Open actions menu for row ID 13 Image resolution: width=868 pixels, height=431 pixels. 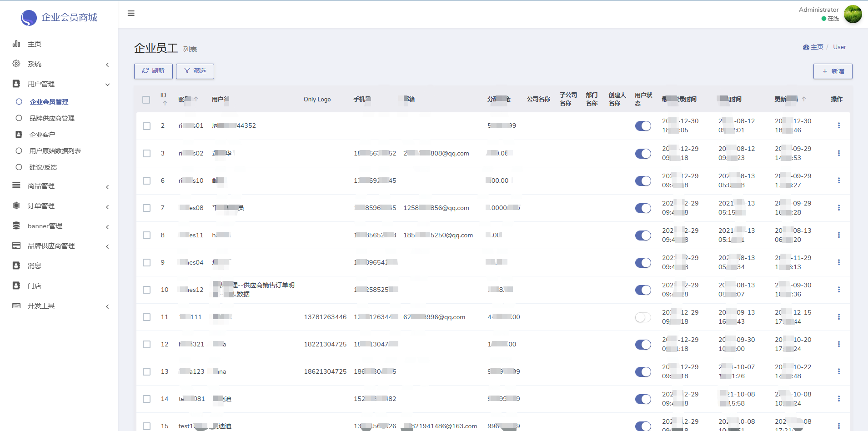(x=838, y=371)
